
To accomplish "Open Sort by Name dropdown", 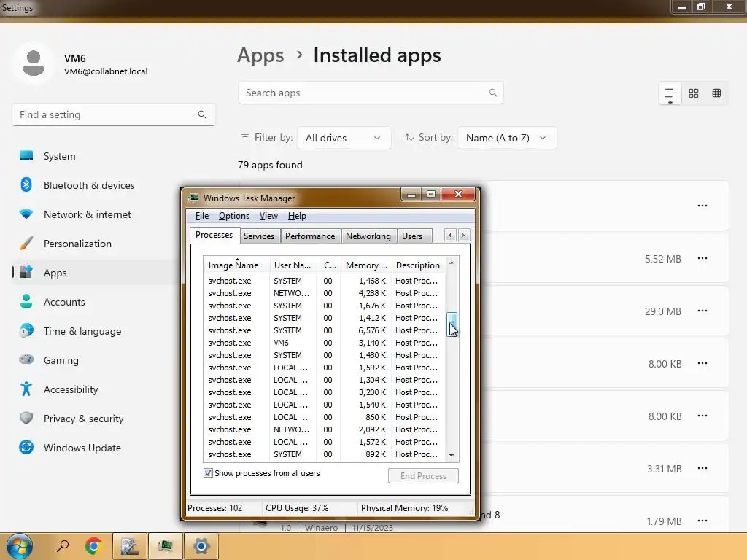I will (x=507, y=138).
